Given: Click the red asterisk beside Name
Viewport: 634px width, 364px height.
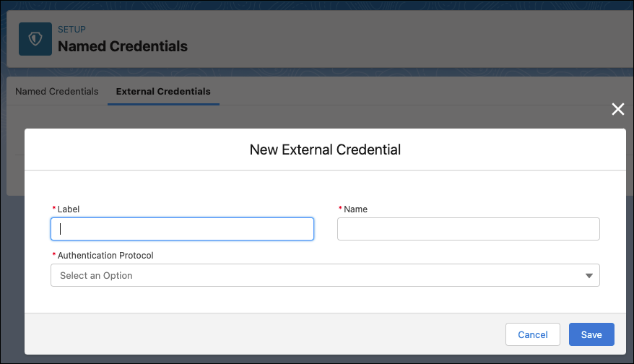Looking at the screenshot, I should (x=340, y=208).
